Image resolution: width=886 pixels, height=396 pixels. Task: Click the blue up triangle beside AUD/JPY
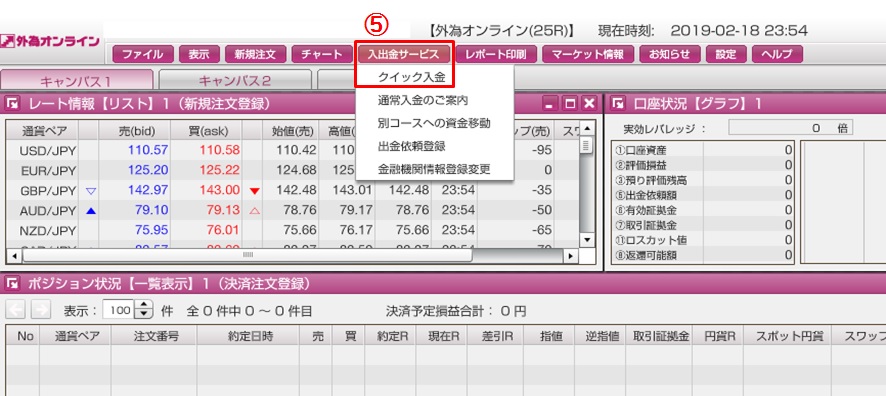(90, 211)
